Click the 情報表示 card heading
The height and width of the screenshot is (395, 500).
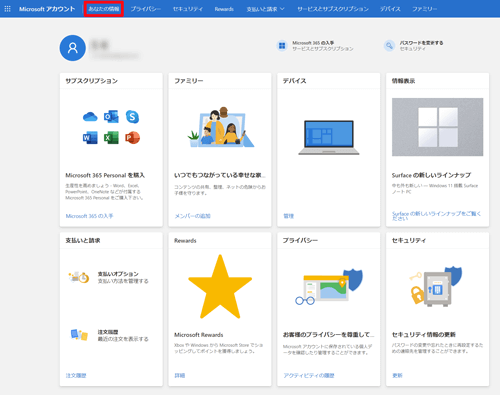(403, 81)
